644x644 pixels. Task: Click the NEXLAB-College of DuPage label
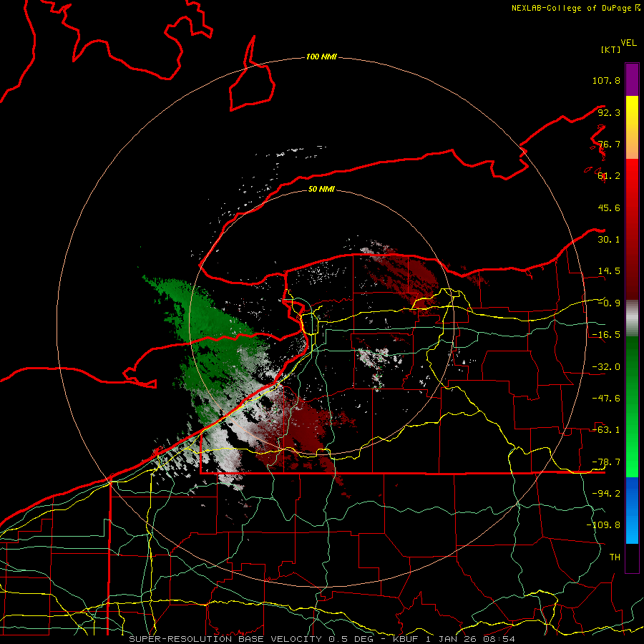coord(576,8)
